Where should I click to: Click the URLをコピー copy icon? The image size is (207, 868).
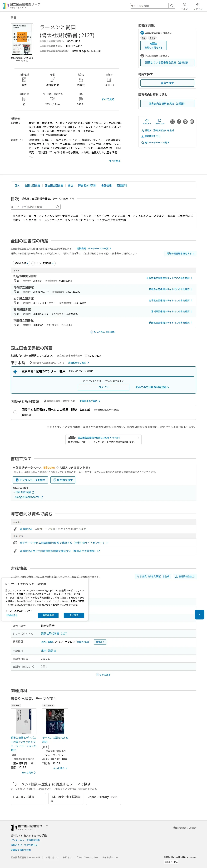point(160,122)
